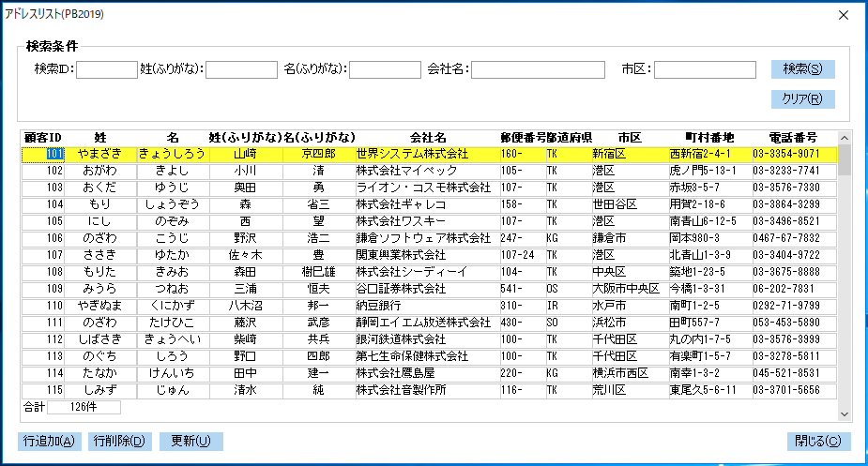Click phone number 045-521-8531
Viewport: 868px width, 466px height.
793,373
